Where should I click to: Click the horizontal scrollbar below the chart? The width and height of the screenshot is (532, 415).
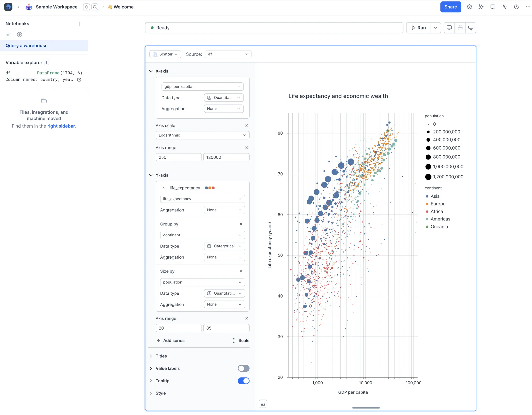tap(366, 408)
